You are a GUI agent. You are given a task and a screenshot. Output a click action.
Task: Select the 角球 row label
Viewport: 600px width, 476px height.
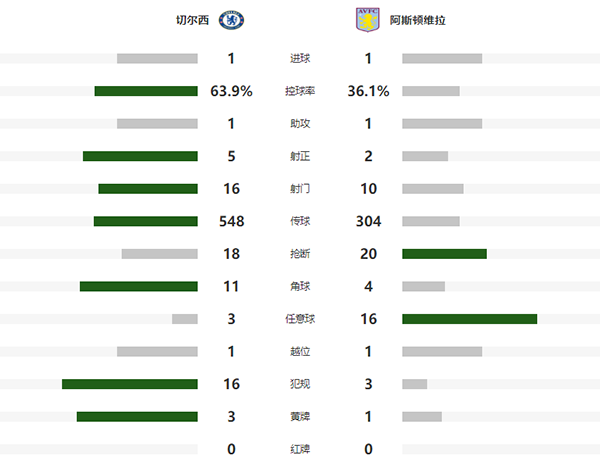pyautogui.click(x=300, y=286)
